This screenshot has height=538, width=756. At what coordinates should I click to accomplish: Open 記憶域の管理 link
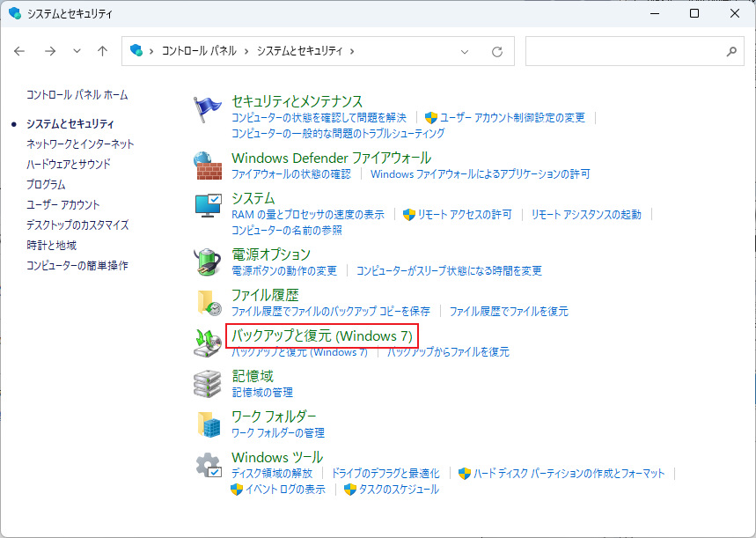point(262,392)
